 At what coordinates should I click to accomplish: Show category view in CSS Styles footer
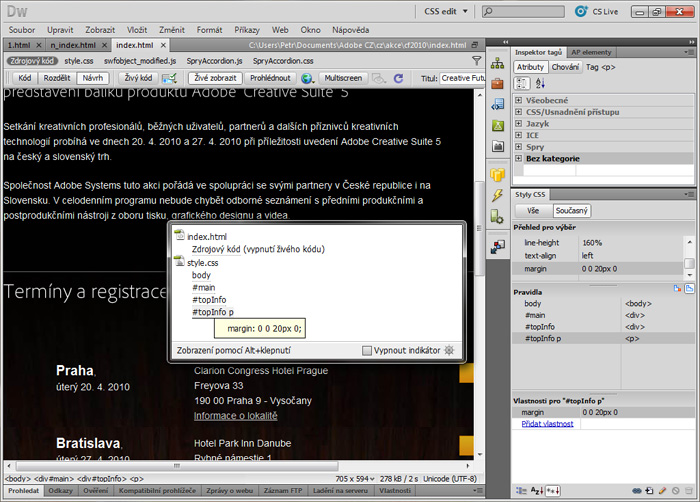[x=521, y=490]
